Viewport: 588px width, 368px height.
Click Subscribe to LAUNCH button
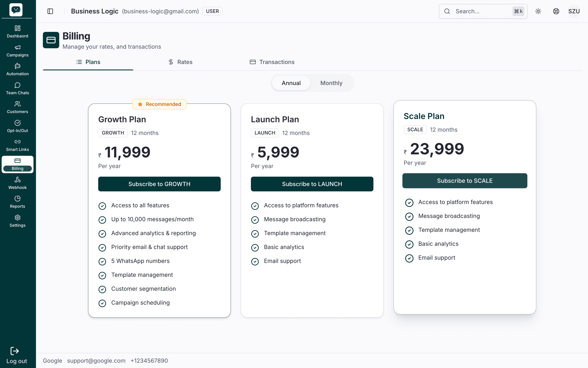pyautogui.click(x=312, y=184)
